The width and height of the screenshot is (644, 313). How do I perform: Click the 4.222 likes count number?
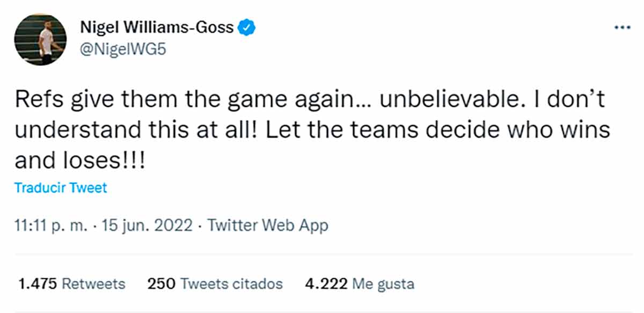(326, 283)
